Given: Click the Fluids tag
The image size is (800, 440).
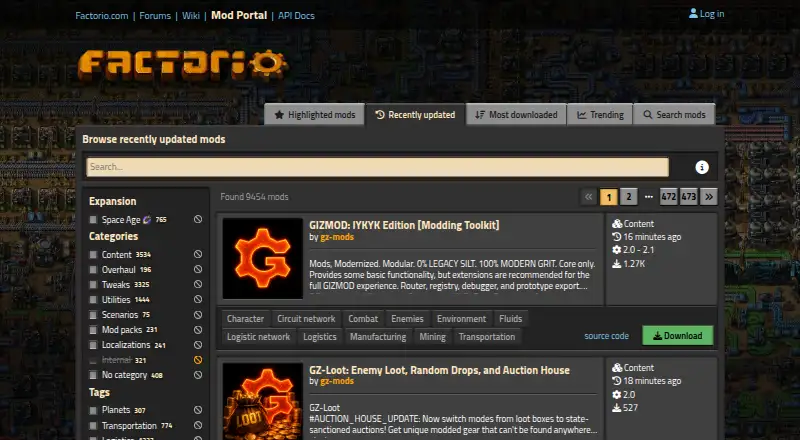Looking at the screenshot, I should pyautogui.click(x=510, y=319).
